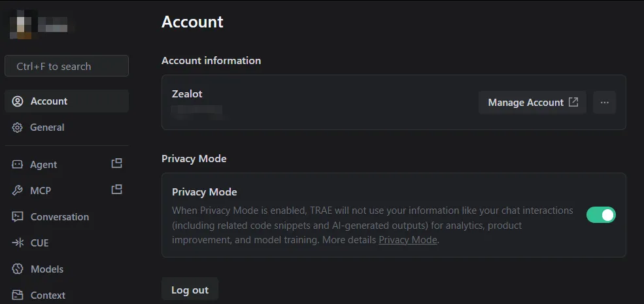644x304 pixels.
Task: Click the Manage Account button
Action: pyautogui.click(x=532, y=103)
